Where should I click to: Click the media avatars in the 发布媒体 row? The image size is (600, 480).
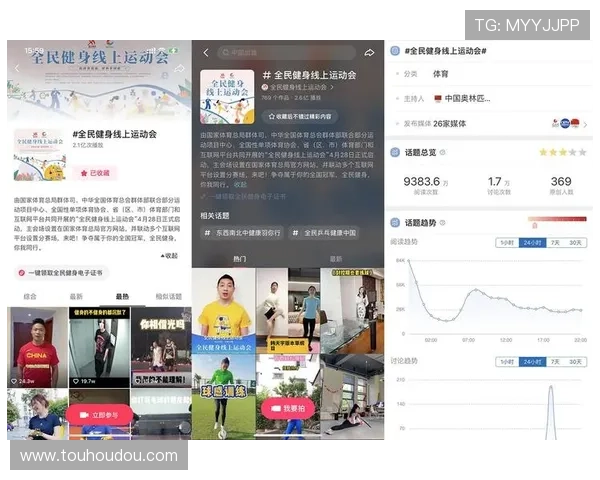click(566, 123)
